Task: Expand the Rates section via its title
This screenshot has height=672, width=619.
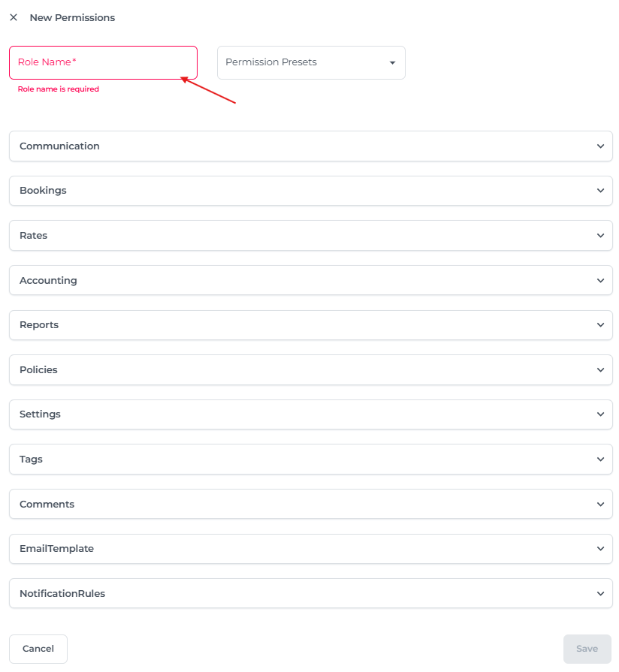Action: coord(34,236)
